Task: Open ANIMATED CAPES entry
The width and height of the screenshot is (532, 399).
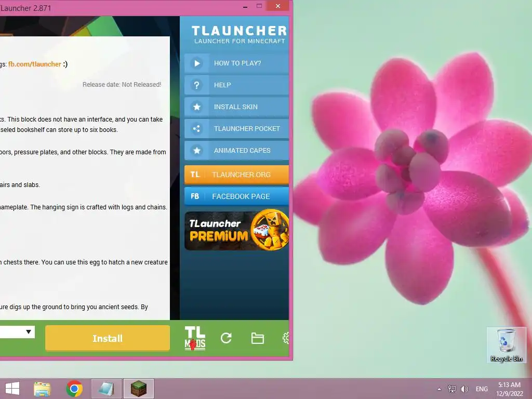Action: point(236,150)
